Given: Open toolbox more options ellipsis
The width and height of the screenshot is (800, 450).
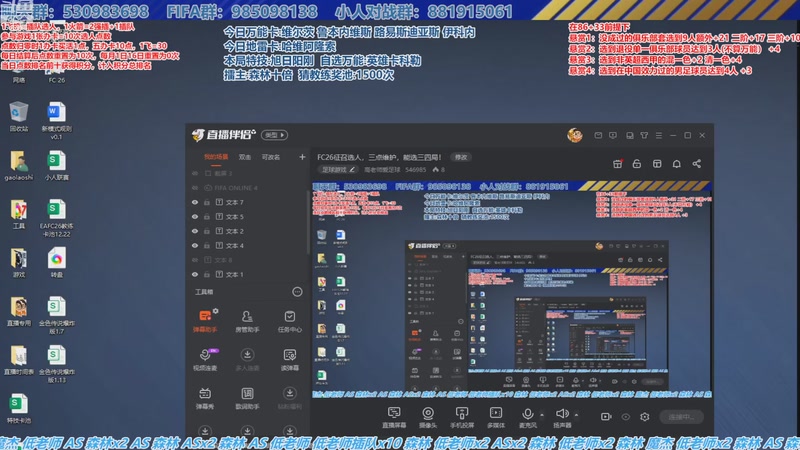Looking at the screenshot, I should coord(297,292).
